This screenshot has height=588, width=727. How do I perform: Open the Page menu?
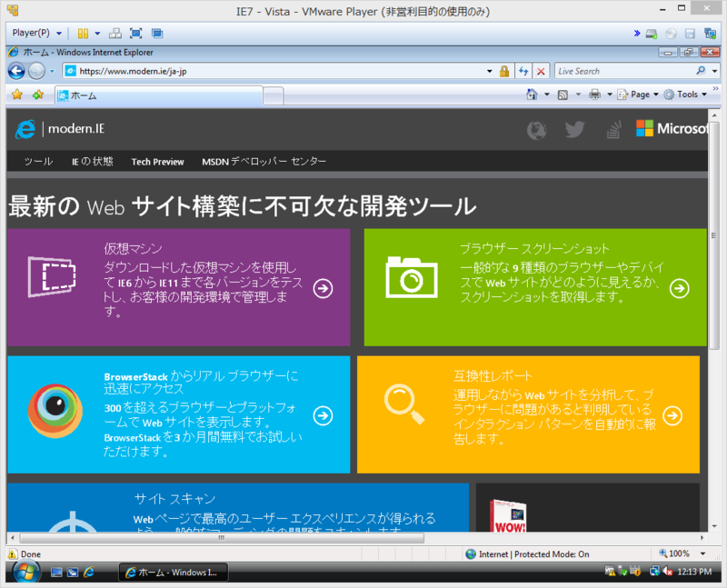click(x=638, y=95)
